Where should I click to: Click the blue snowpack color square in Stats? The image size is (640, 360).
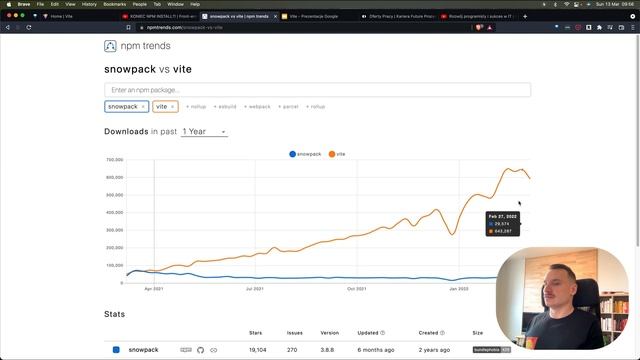[x=116, y=350]
